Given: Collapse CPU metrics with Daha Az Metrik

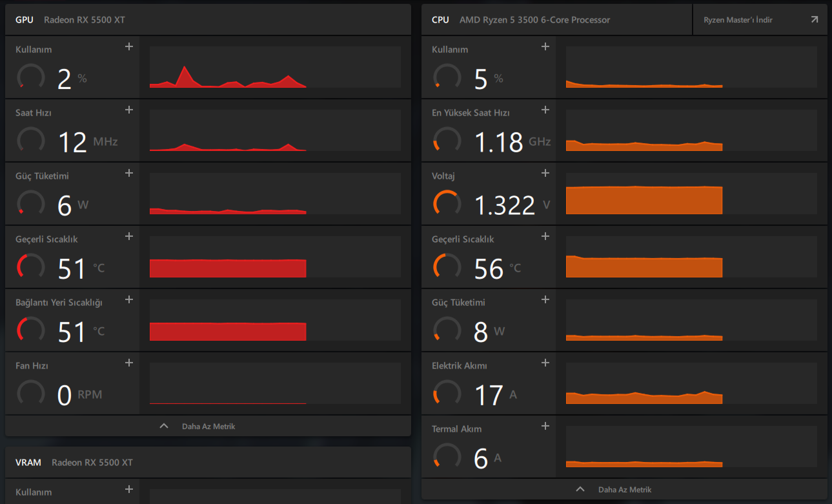Looking at the screenshot, I should [624, 489].
